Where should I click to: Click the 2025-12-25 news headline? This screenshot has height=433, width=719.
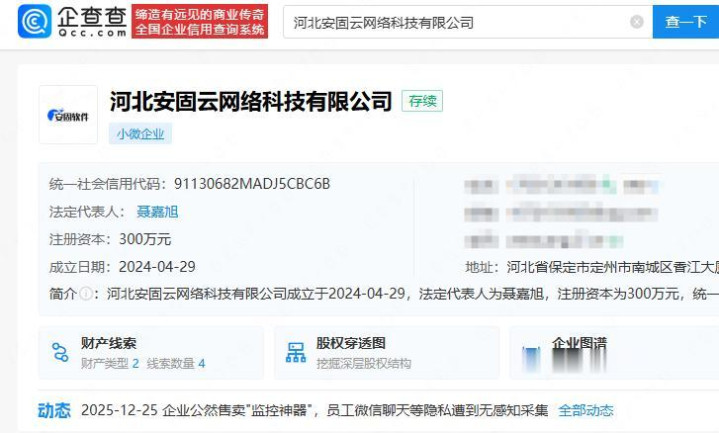point(315,410)
